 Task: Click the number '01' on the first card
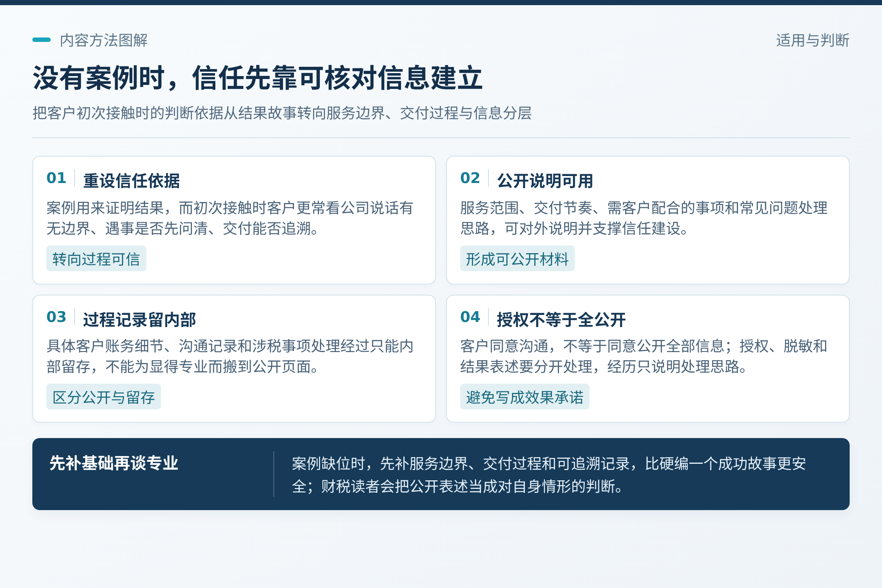pyautogui.click(x=56, y=178)
